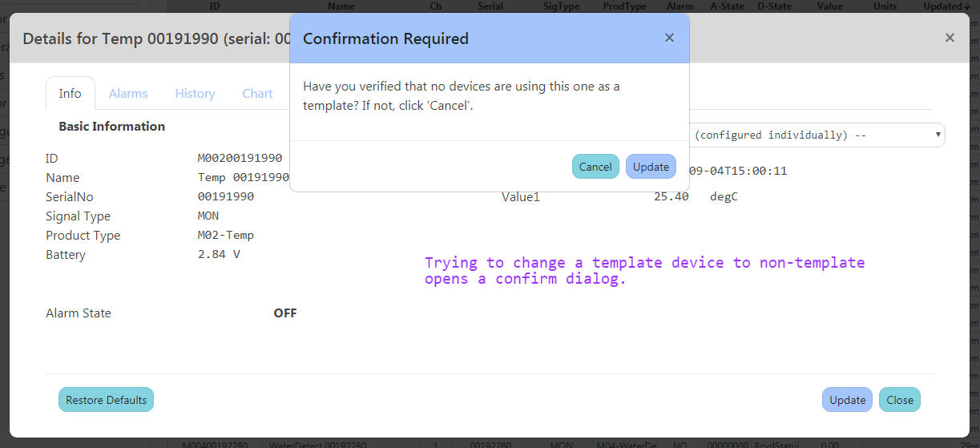Confirm with Update in the confirmation dialog
Viewport: 980px width, 448px height.
pyautogui.click(x=651, y=167)
